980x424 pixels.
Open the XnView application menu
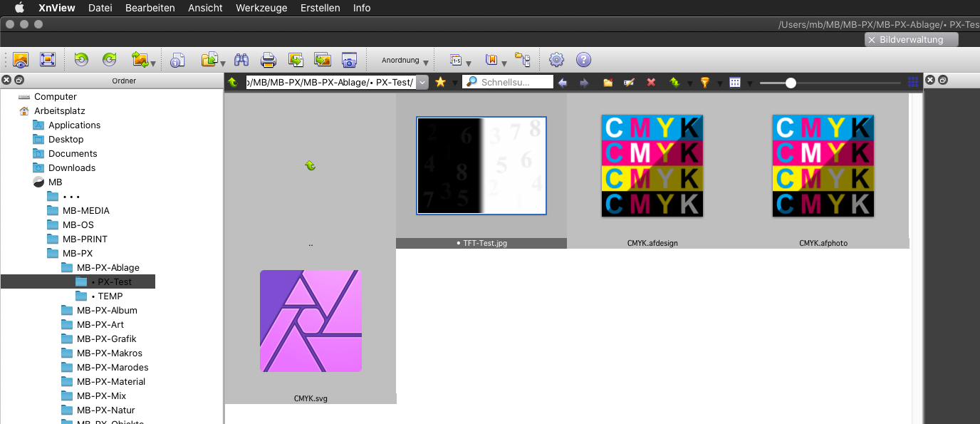click(x=57, y=8)
